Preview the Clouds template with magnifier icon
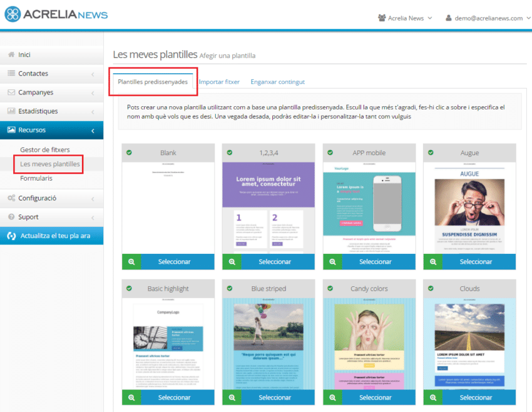The image size is (532, 412). click(x=433, y=398)
